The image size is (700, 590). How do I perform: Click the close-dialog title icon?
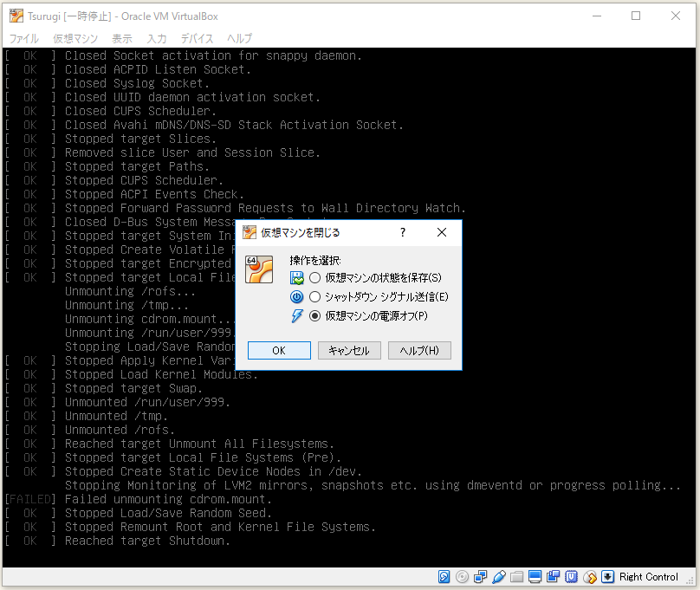tap(250, 232)
